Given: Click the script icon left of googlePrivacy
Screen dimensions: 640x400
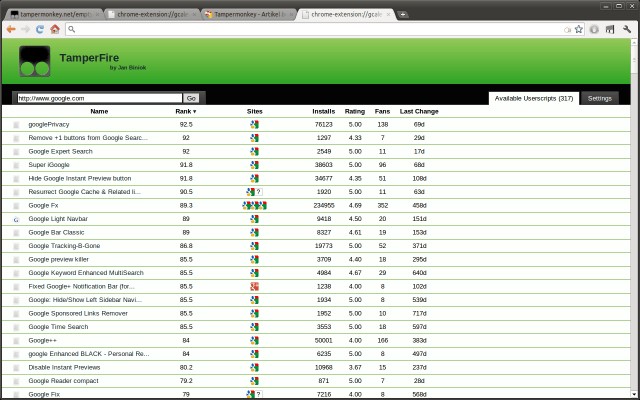Looking at the screenshot, I should coord(16,125).
